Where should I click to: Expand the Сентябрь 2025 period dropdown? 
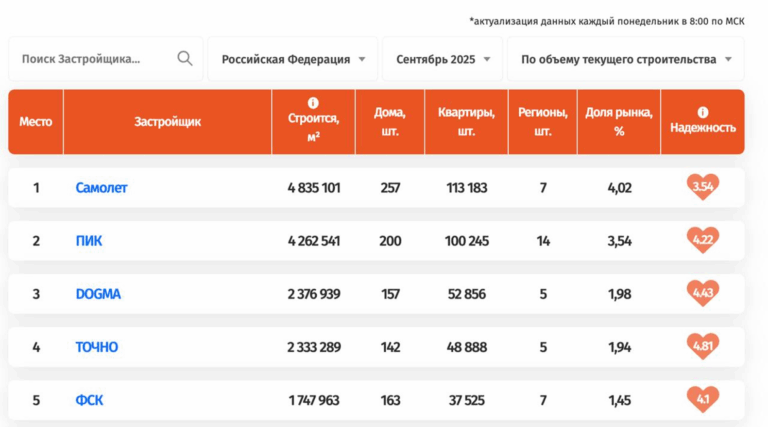pos(443,59)
